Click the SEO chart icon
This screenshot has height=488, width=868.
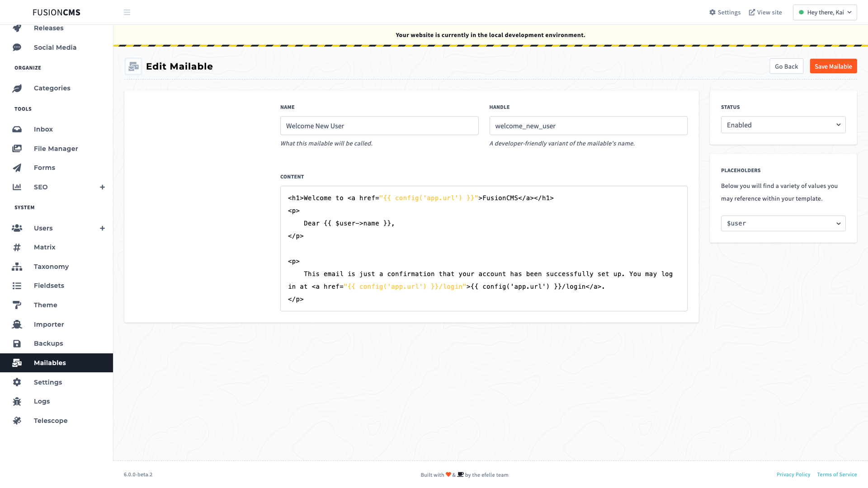(x=17, y=187)
